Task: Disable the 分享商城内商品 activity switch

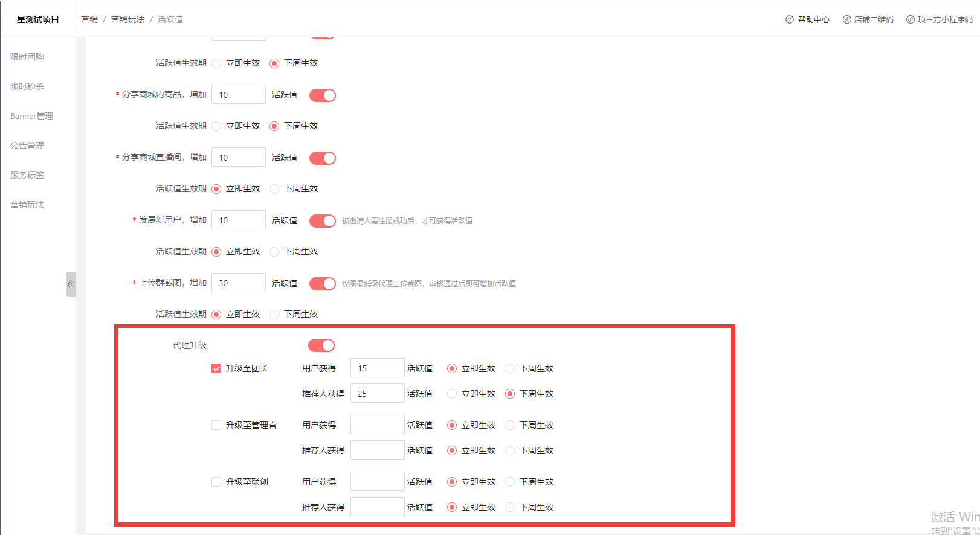Action: 323,95
